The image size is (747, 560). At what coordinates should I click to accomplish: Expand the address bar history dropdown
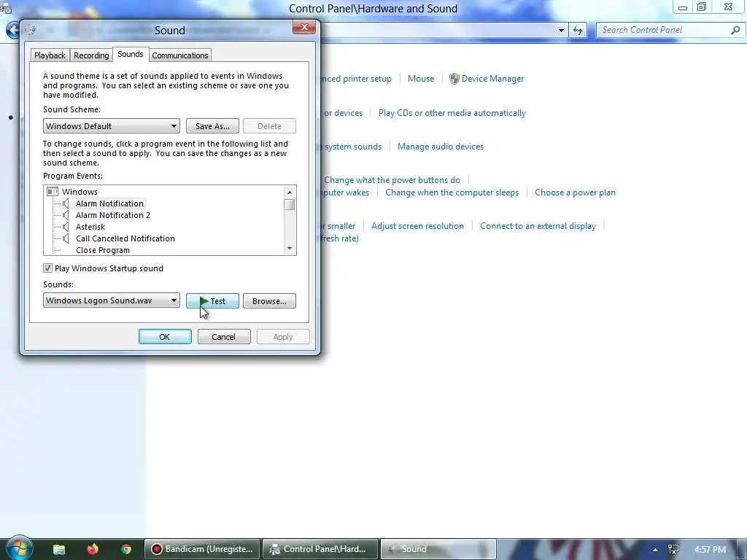point(561,31)
